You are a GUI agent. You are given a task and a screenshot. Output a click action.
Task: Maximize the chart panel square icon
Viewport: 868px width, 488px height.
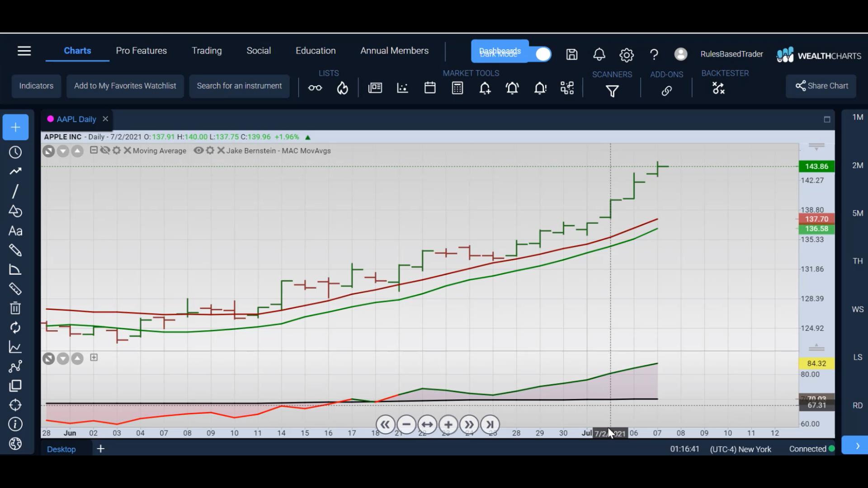[827, 119]
